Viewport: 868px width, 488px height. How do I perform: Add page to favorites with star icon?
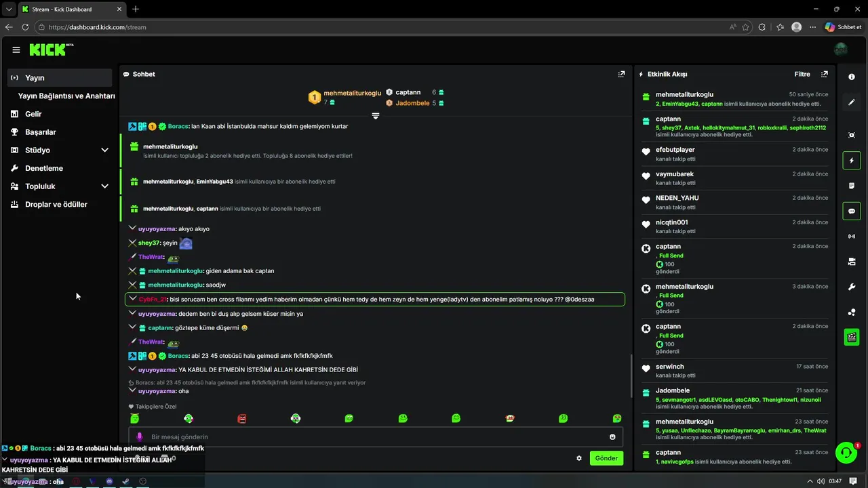point(746,27)
